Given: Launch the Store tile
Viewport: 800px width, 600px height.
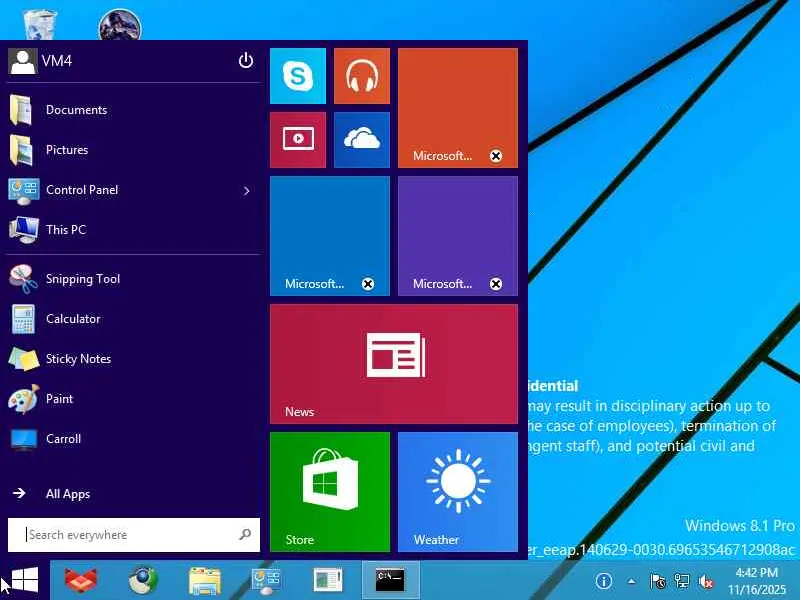Looking at the screenshot, I should pos(330,492).
